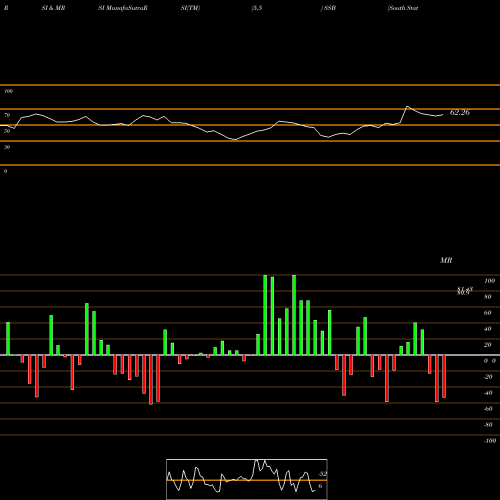Click the RSI axis label 50

click(x=7, y=131)
